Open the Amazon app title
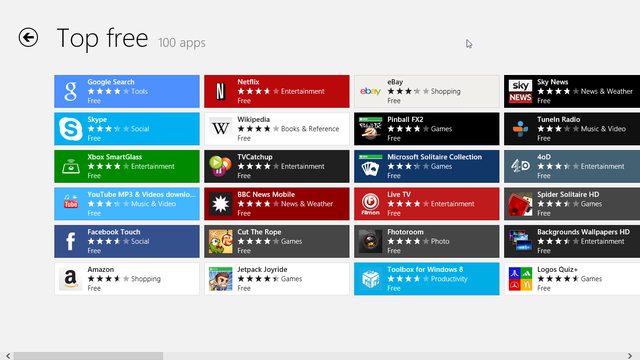The height and width of the screenshot is (360, 640). [x=100, y=269]
